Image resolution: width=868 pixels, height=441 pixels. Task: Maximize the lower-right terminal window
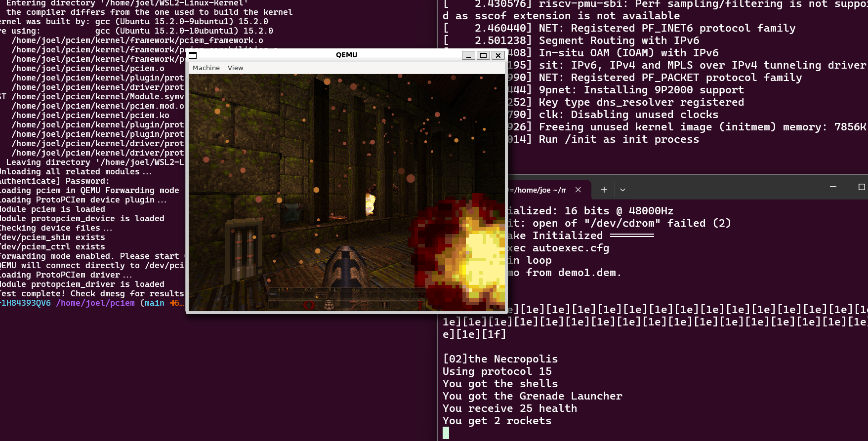(862, 187)
